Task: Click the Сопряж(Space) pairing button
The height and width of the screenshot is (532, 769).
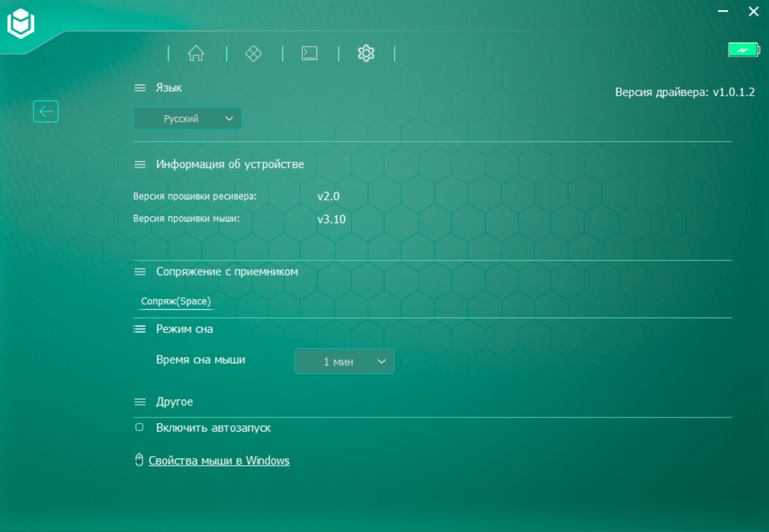Action: 176,302
